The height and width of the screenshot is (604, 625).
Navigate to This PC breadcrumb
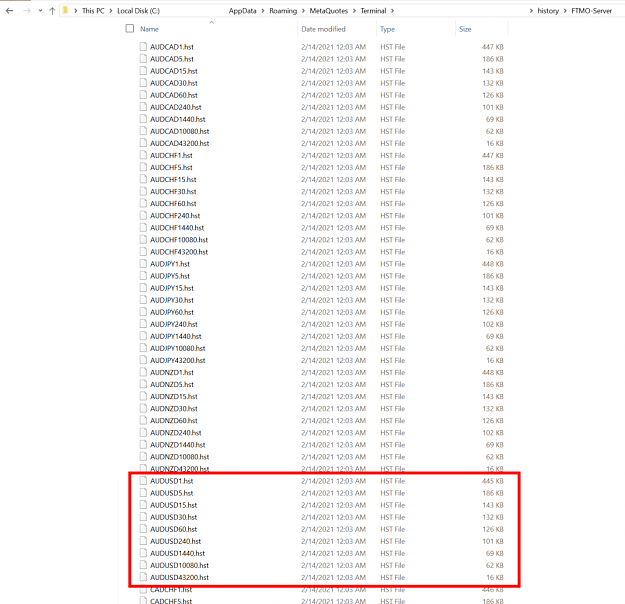(x=93, y=11)
